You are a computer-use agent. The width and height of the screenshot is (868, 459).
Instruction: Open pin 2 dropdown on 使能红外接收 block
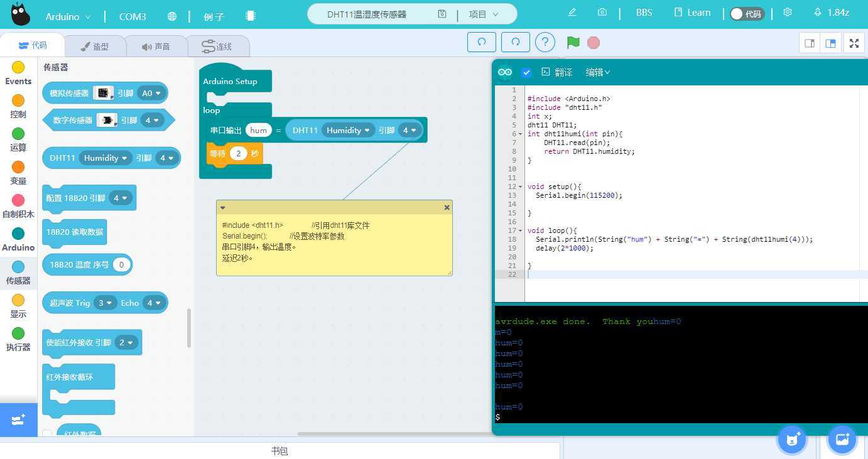coord(126,342)
